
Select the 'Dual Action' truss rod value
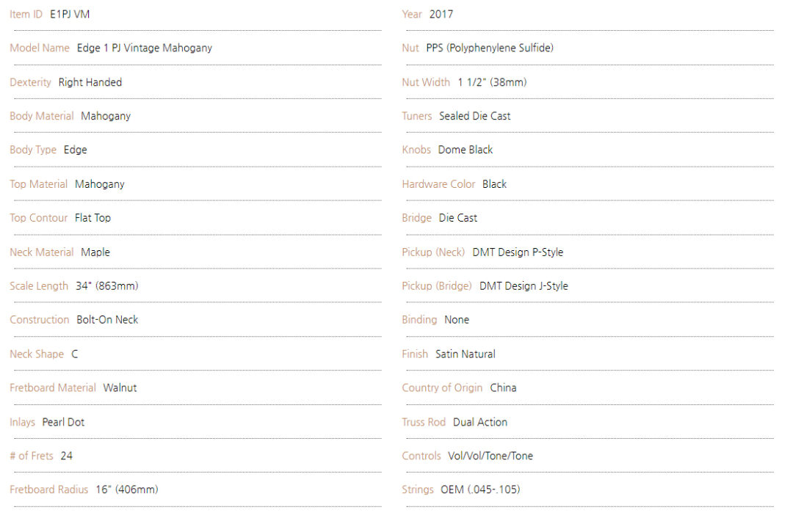pyautogui.click(x=480, y=423)
